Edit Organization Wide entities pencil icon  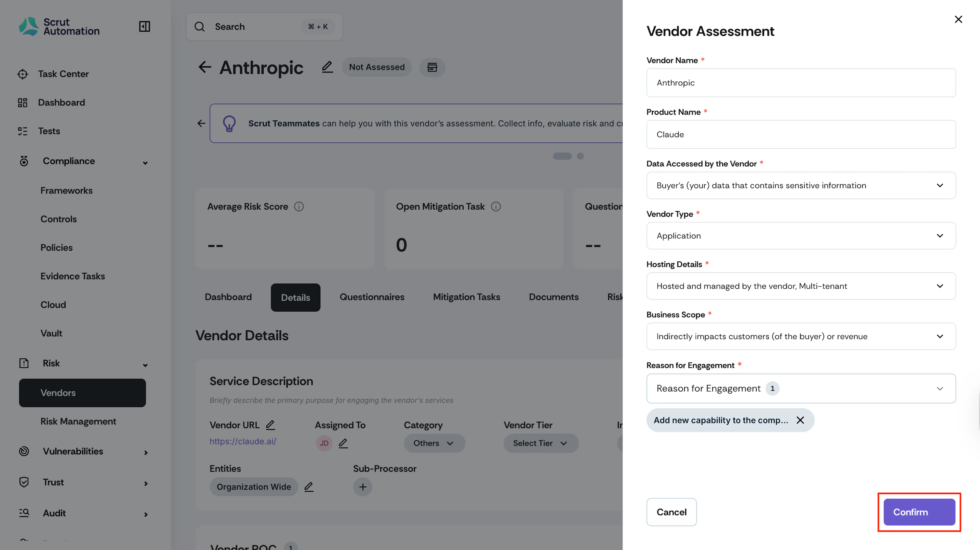click(309, 487)
